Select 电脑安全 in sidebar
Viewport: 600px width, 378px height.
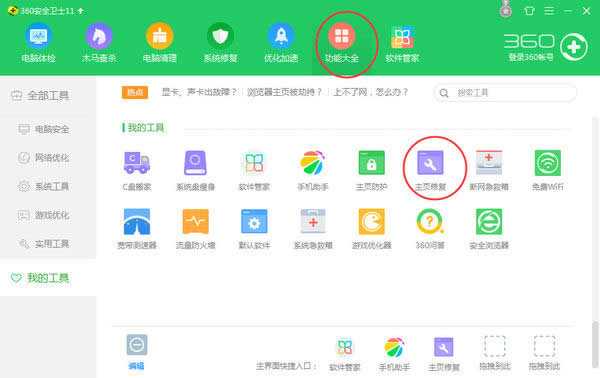[44, 129]
